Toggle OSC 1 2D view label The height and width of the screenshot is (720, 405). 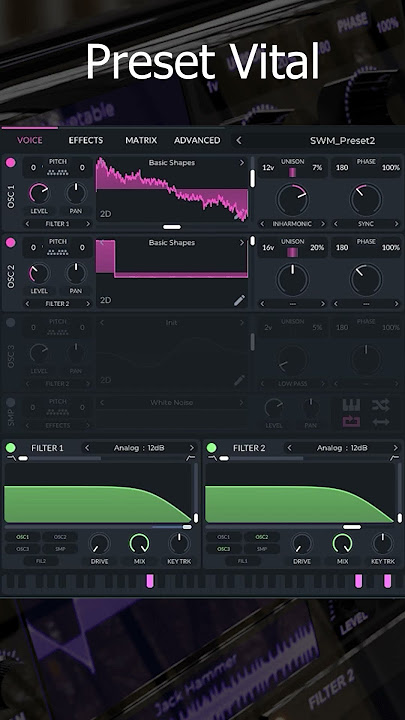click(106, 214)
